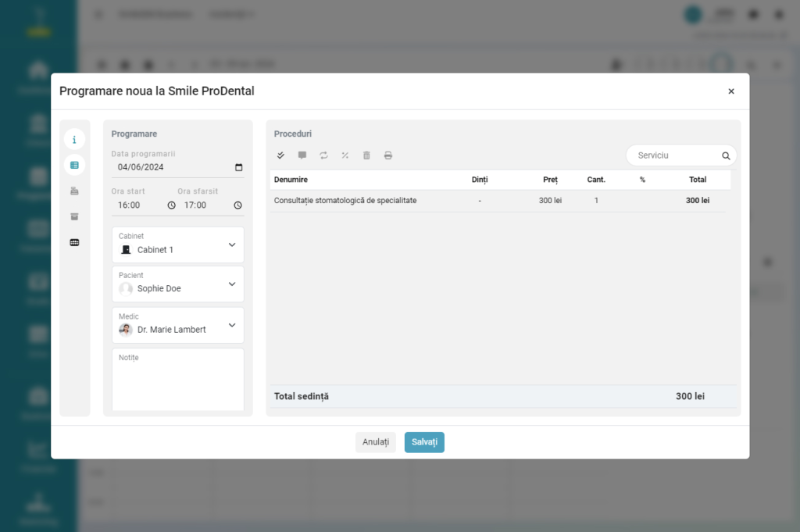
Task: Print procedures using printer icon
Action: 388,155
